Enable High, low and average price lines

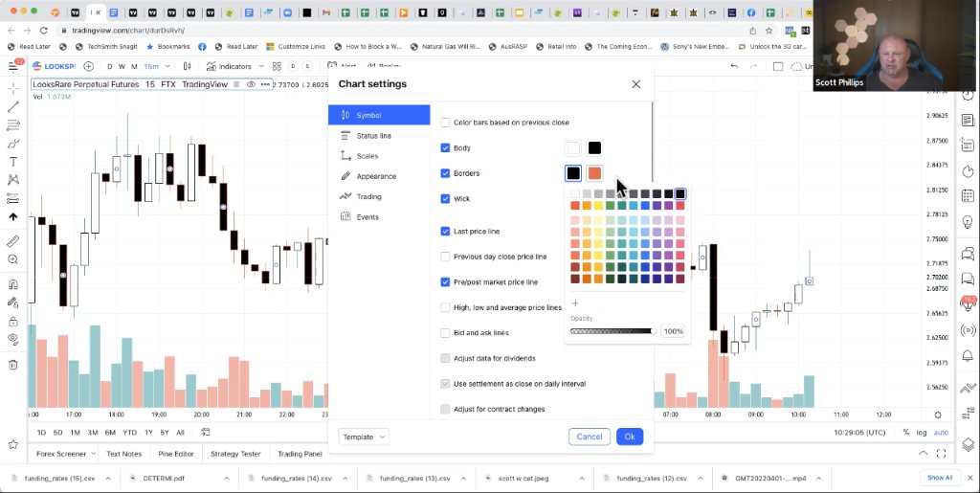point(445,307)
